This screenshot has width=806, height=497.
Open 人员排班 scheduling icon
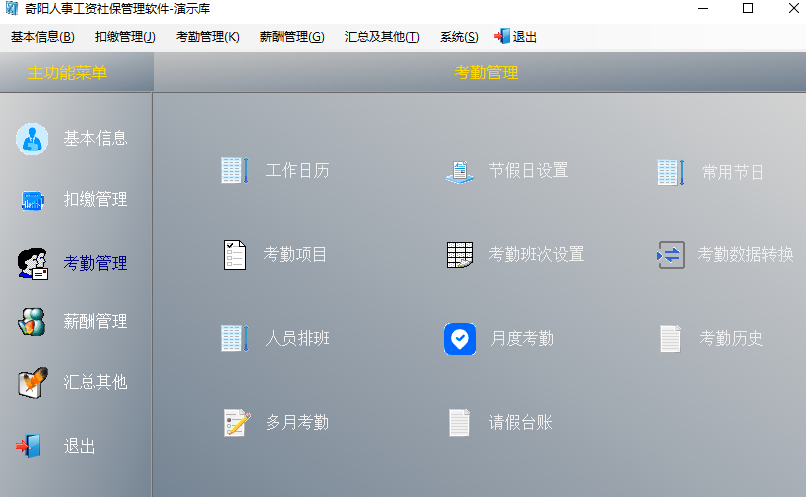pyautogui.click(x=233, y=339)
